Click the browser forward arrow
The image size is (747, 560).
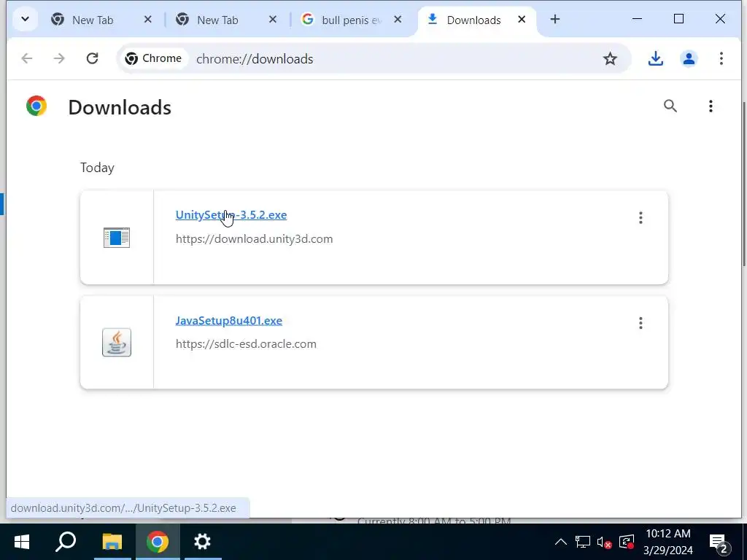click(x=59, y=58)
